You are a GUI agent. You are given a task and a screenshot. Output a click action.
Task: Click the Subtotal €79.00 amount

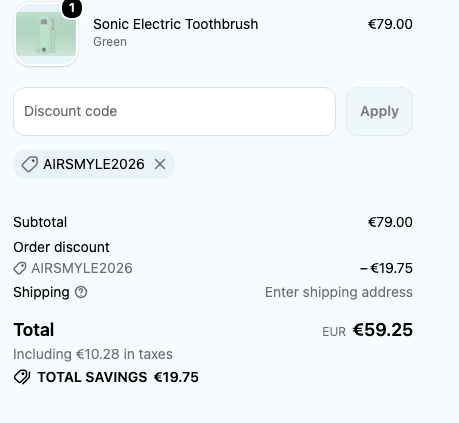click(x=390, y=222)
